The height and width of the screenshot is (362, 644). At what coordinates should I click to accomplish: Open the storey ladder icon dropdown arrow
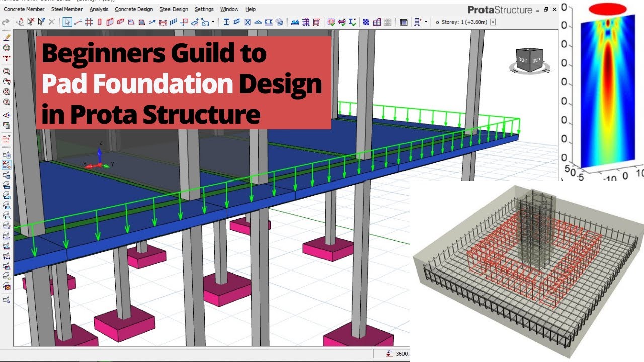[x=426, y=22]
